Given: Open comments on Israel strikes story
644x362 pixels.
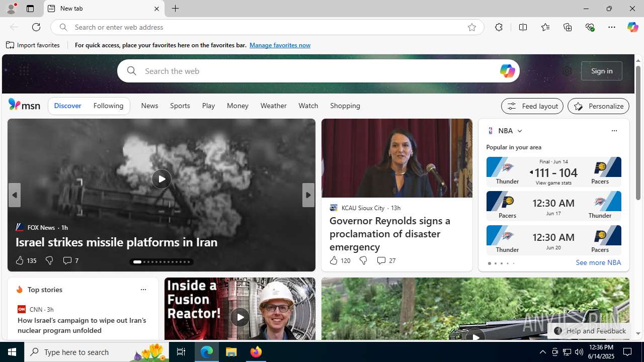Looking at the screenshot, I should pyautogui.click(x=70, y=260).
